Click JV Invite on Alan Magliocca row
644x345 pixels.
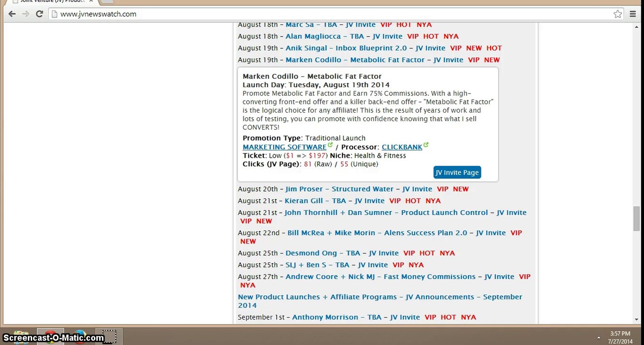[x=387, y=36]
